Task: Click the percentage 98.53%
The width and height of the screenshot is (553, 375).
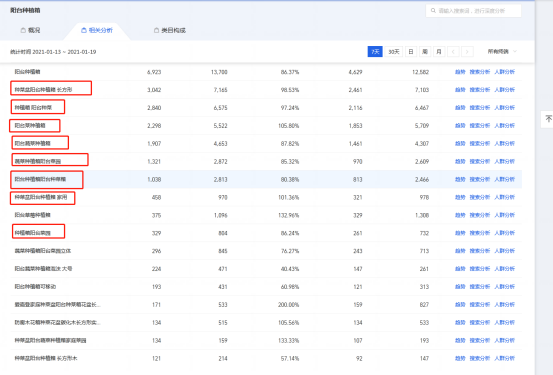Action: point(290,90)
